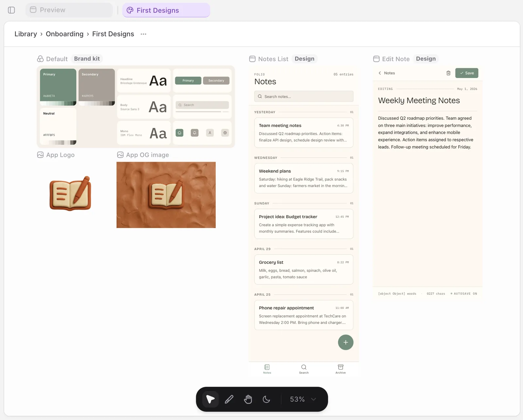Click the Primary color swatch

point(58,87)
